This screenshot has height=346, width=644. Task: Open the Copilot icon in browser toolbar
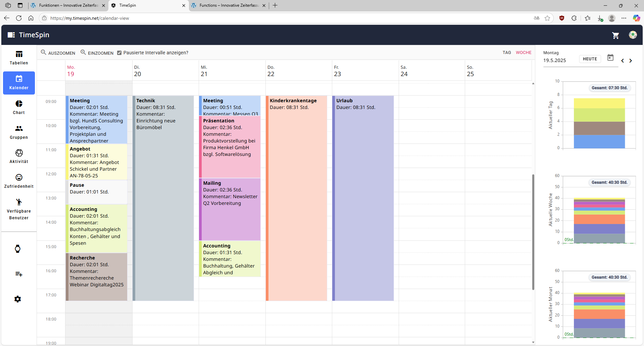636,18
